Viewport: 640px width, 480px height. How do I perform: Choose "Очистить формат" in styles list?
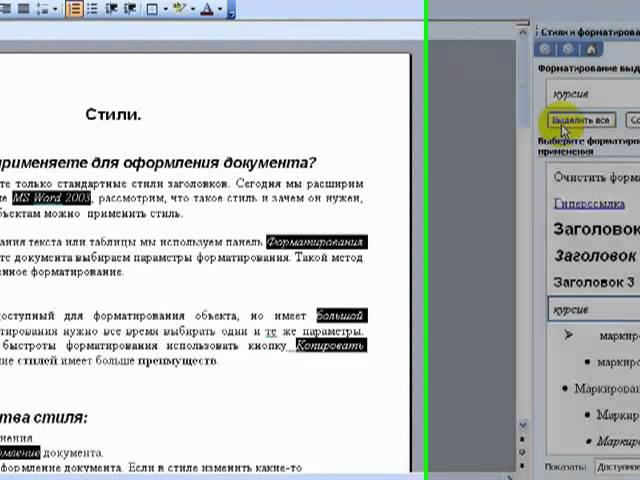pos(594,178)
